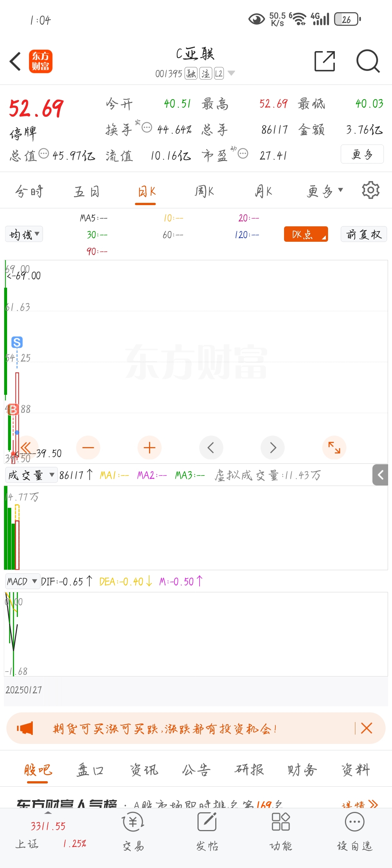This screenshot has height=868, width=392.
Task: Open the 成交量 indicator dropdown
Action: pyautogui.click(x=31, y=475)
